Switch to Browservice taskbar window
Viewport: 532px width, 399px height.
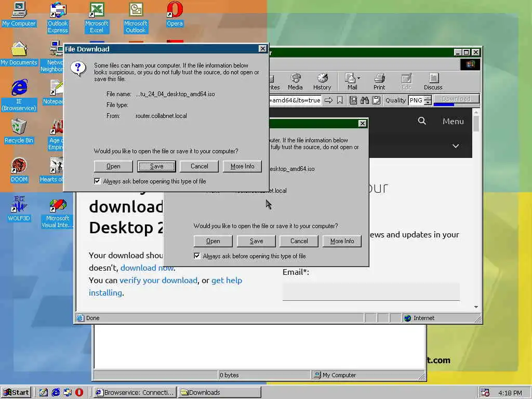click(135, 393)
